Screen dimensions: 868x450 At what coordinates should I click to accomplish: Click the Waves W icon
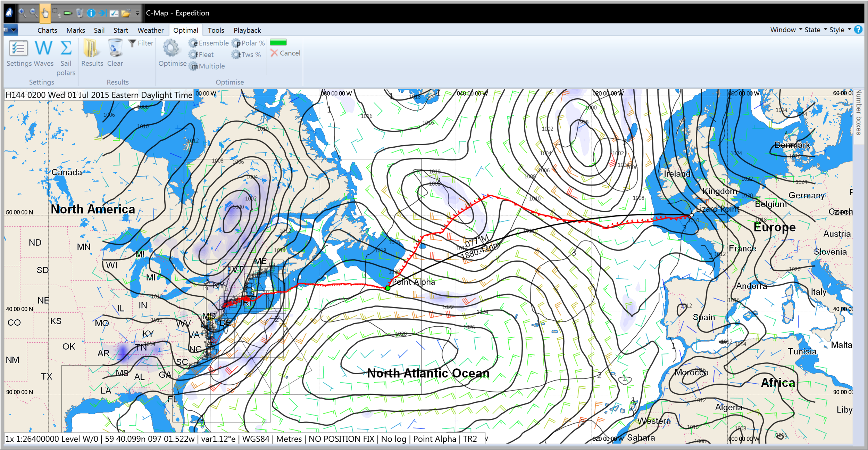[44, 53]
